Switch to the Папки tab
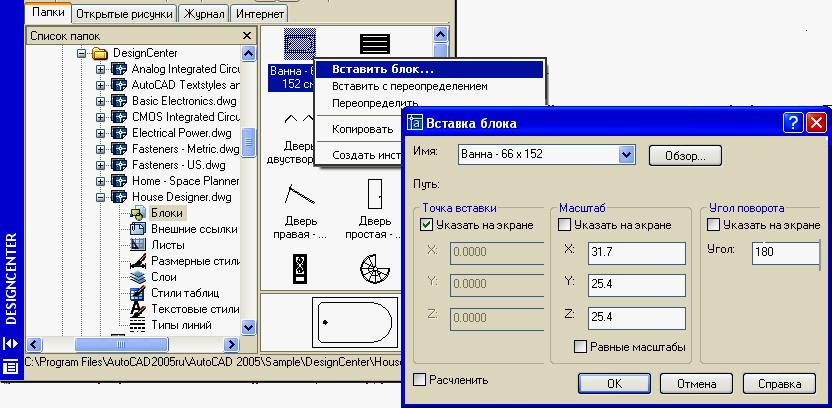Viewport: 832px width, 408px height. (x=48, y=12)
